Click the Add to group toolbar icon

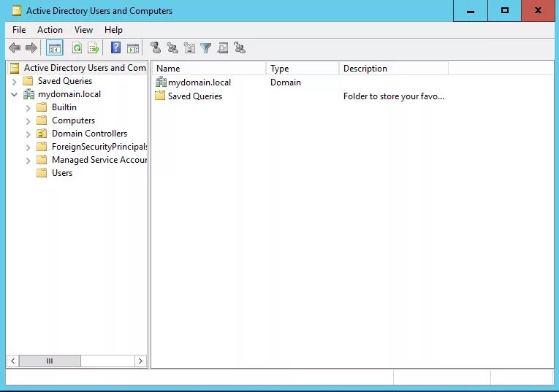(240, 47)
